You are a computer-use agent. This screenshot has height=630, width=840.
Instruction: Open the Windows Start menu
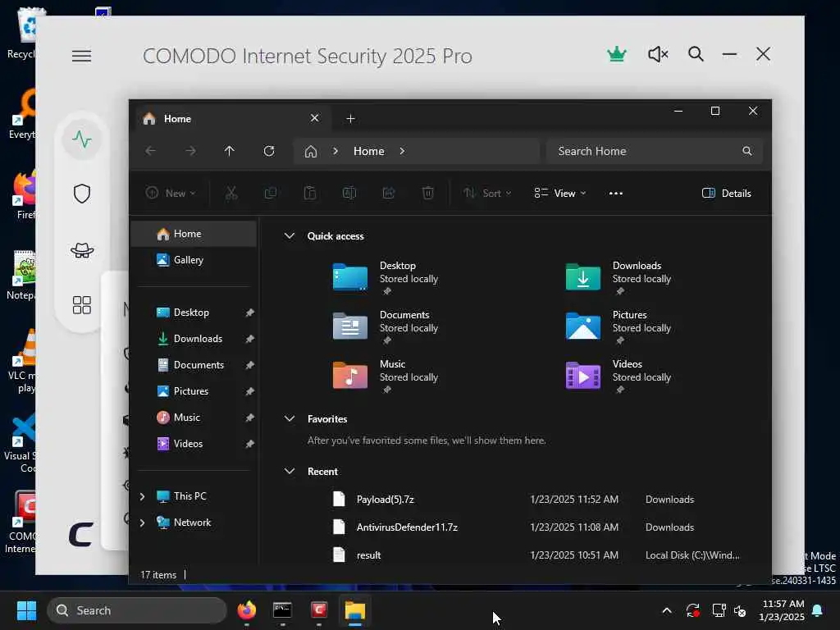tap(26, 610)
